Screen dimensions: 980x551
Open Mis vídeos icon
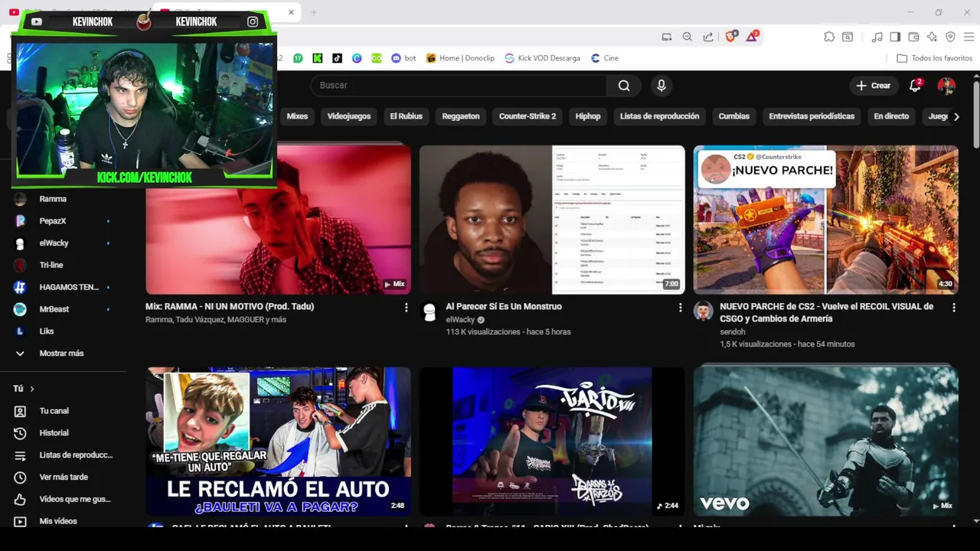pyautogui.click(x=20, y=521)
